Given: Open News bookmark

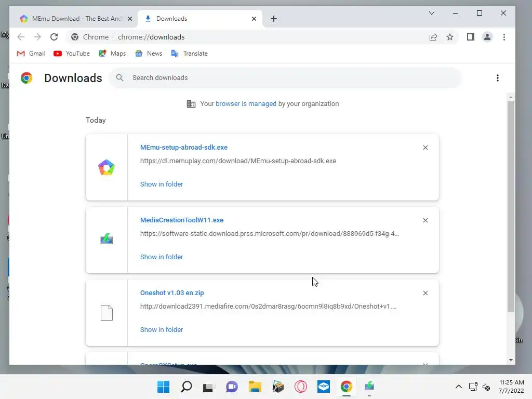Looking at the screenshot, I should [x=149, y=54].
